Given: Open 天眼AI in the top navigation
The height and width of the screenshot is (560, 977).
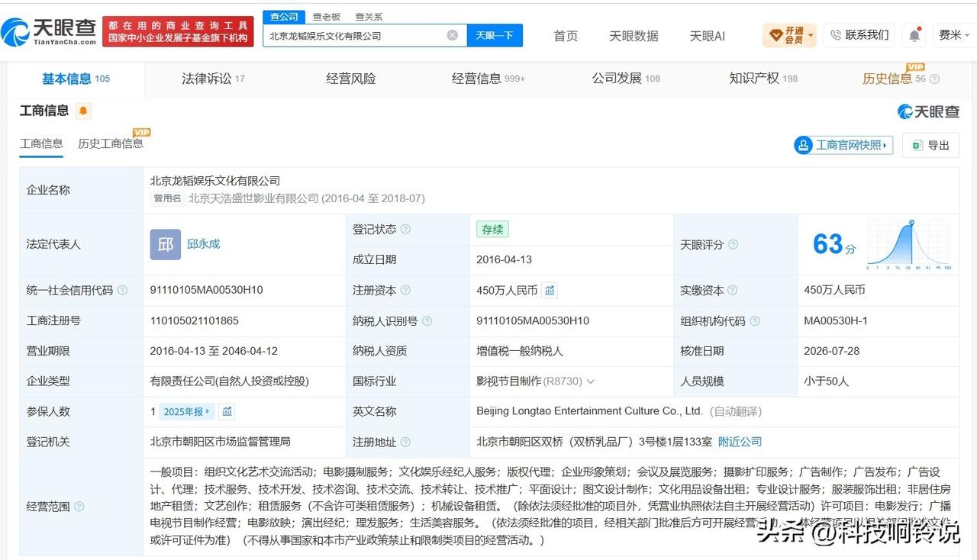Looking at the screenshot, I should pyautogui.click(x=708, y=36).
